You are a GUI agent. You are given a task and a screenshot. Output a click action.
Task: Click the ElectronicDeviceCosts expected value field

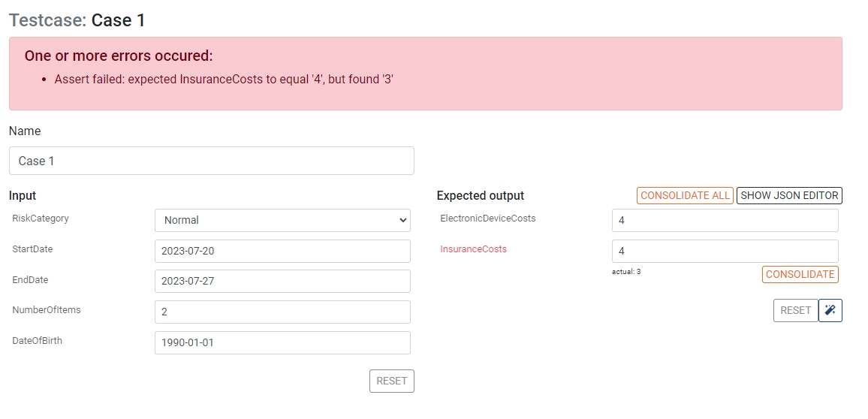click(x=725, y=220)
